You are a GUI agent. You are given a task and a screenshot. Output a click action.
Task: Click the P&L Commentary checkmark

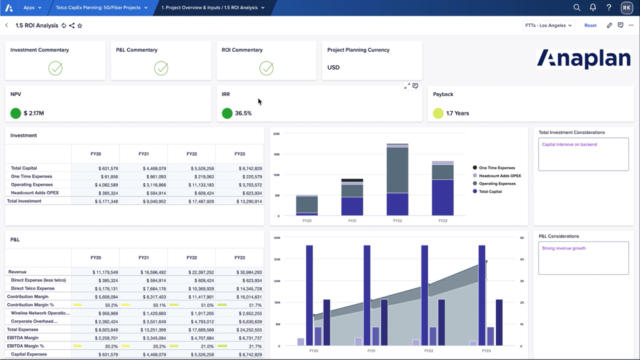pos(161,68)
